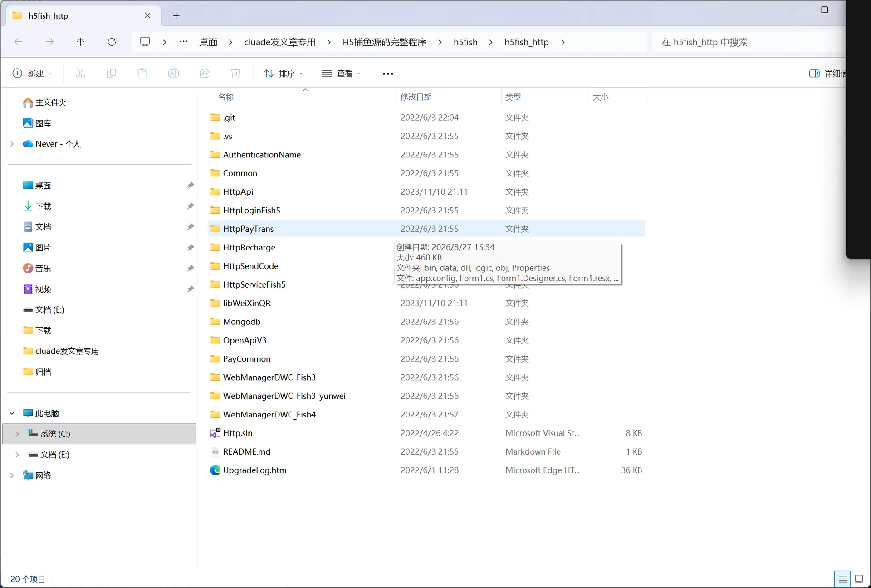871x588 pixels.
Task: Open a new tab with plus button
Action: (x=176, y=16)
